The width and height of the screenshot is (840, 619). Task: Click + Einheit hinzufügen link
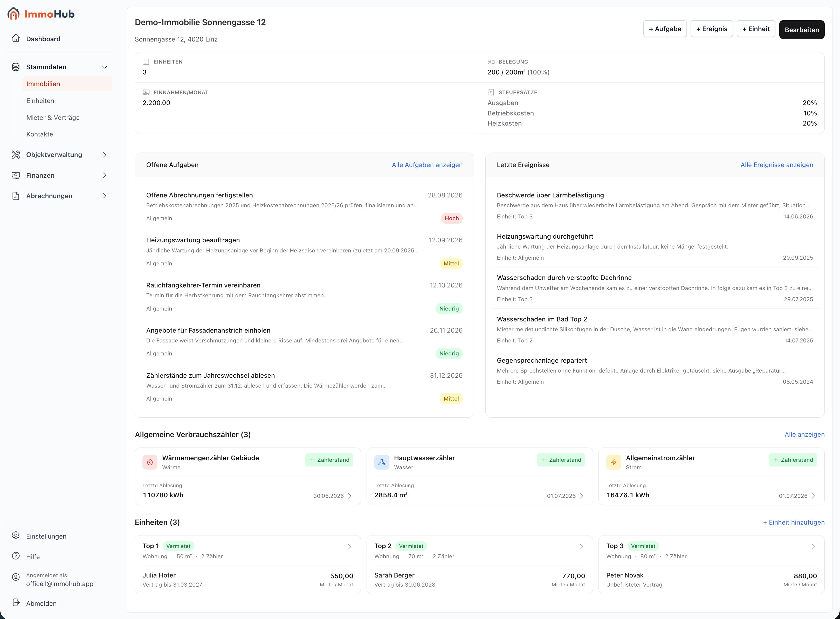tap(794, 522)
